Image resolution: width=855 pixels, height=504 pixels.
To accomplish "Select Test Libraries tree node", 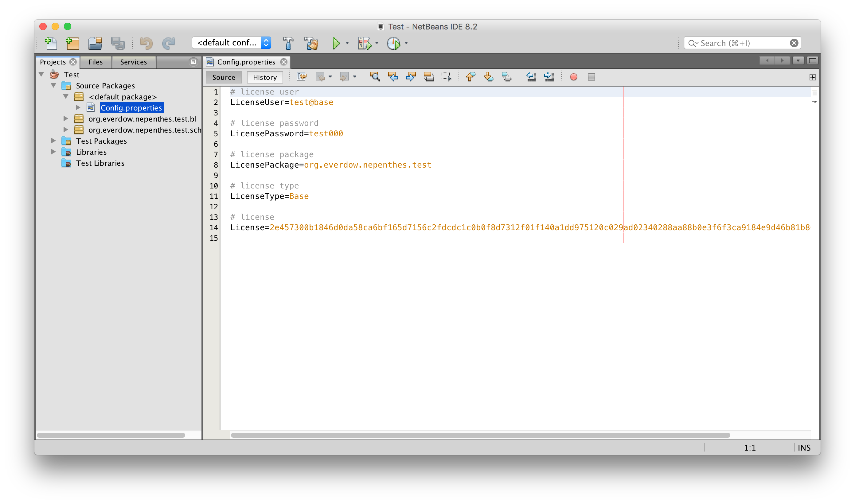I will (x=100, y=163).
